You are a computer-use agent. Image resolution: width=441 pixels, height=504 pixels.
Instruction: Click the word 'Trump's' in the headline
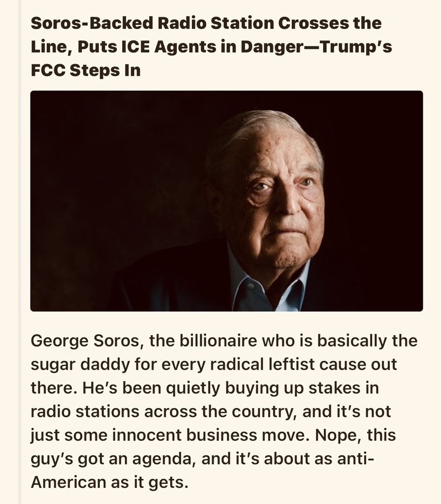pos(356,47)
